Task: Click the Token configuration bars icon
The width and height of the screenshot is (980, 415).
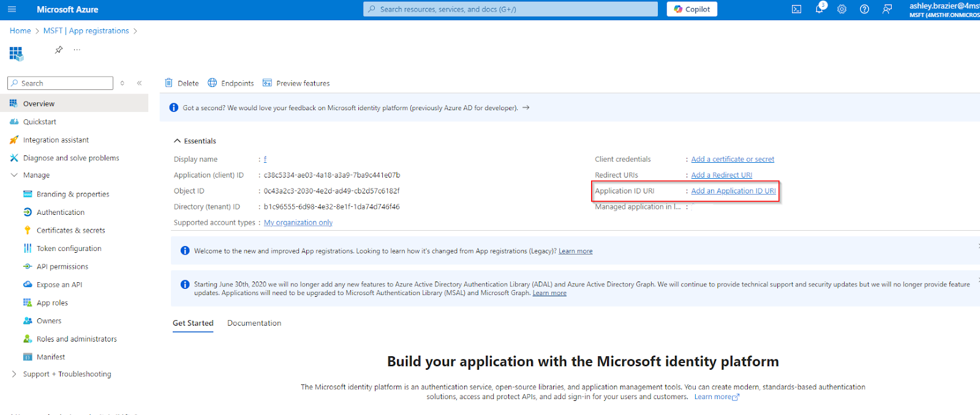Action: [28, 249]
